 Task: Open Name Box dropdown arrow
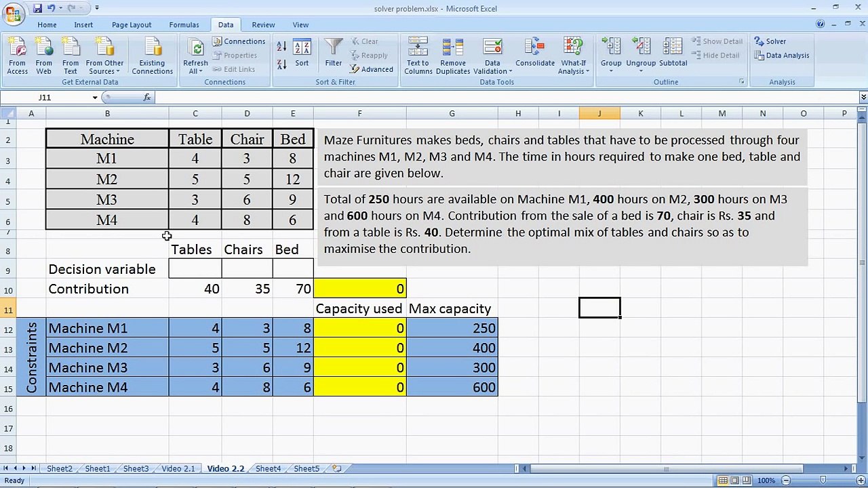pos(95,98)
